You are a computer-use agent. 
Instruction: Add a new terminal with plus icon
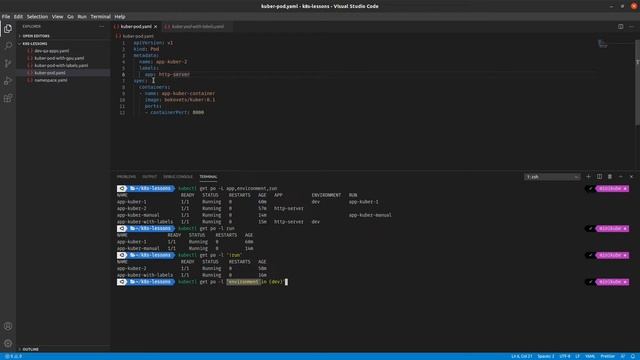[x=588, y=177]
